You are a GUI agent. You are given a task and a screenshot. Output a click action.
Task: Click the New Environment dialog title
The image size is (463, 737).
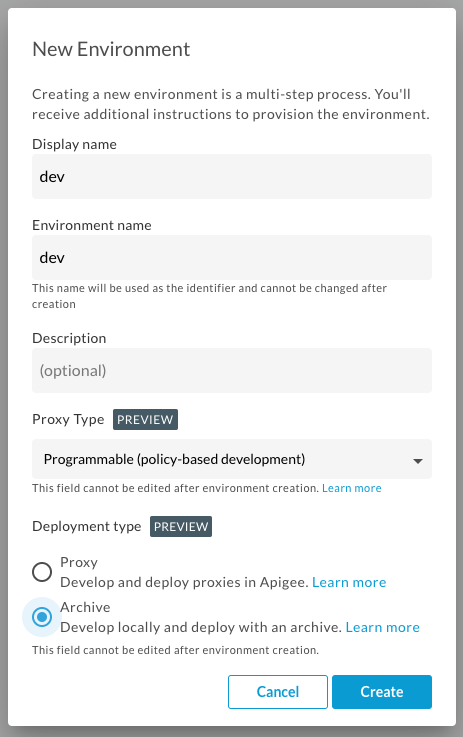click(x=111, y=49)
